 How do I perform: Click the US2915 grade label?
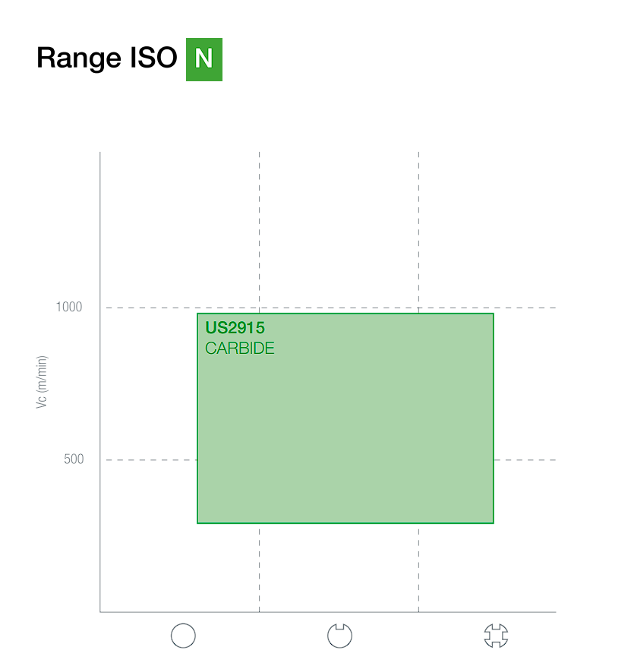point(235,328)
